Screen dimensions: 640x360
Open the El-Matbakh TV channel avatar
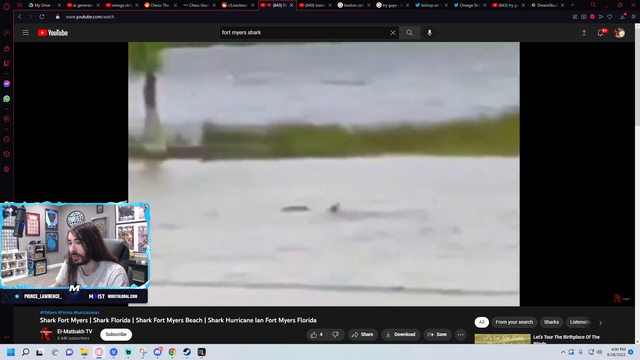pos(47,334)
